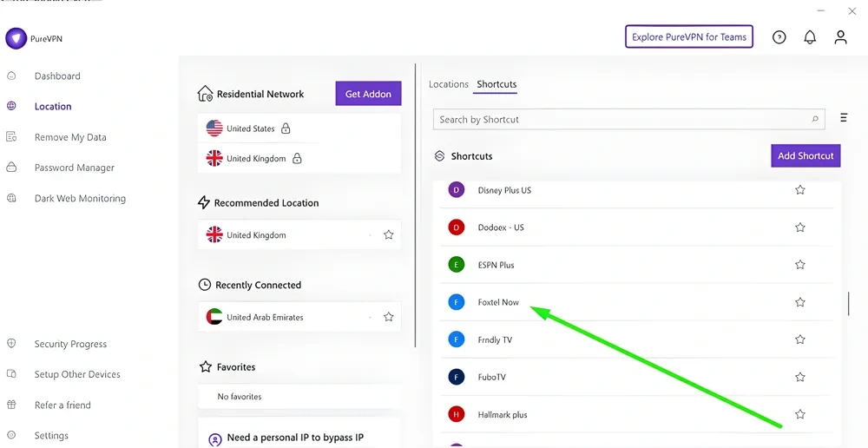Switch to the Shortcuts tab
868x448 pixels.
tap(496, 84)
